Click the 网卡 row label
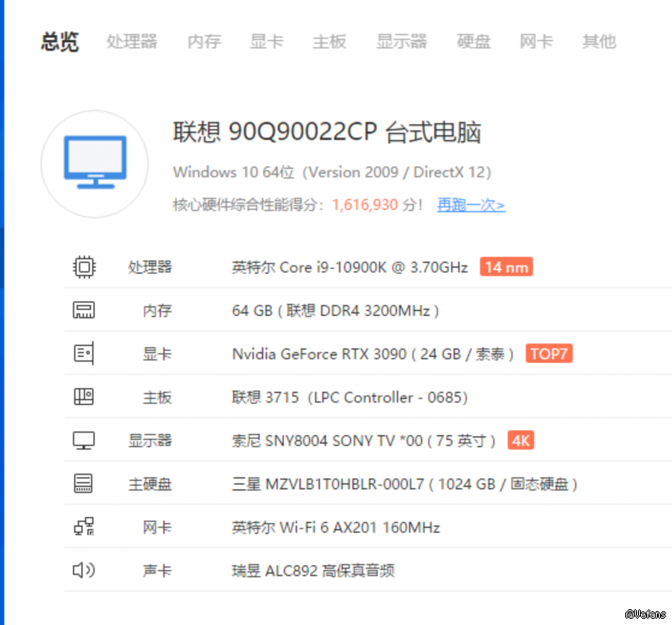This screenshot has width=672, height=625. (157, 527)
